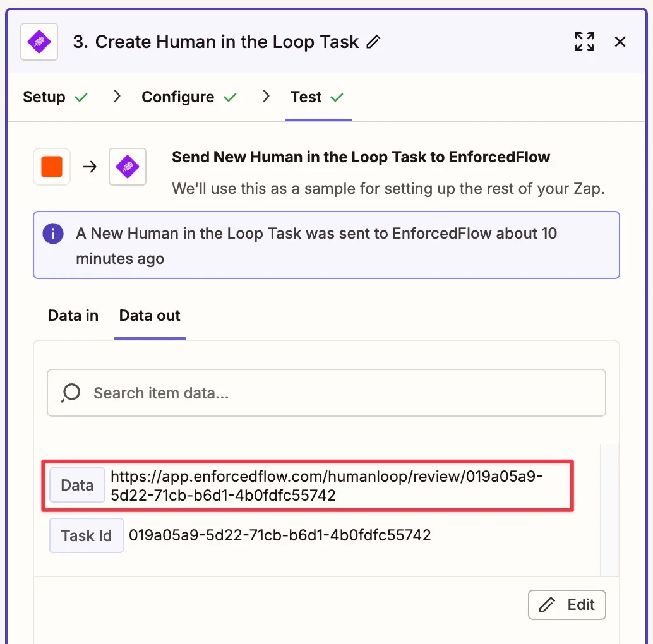Click "Send New Human in the Loop Task" heading
Viewport: 653px width, 644px height.
pos(361,157)
